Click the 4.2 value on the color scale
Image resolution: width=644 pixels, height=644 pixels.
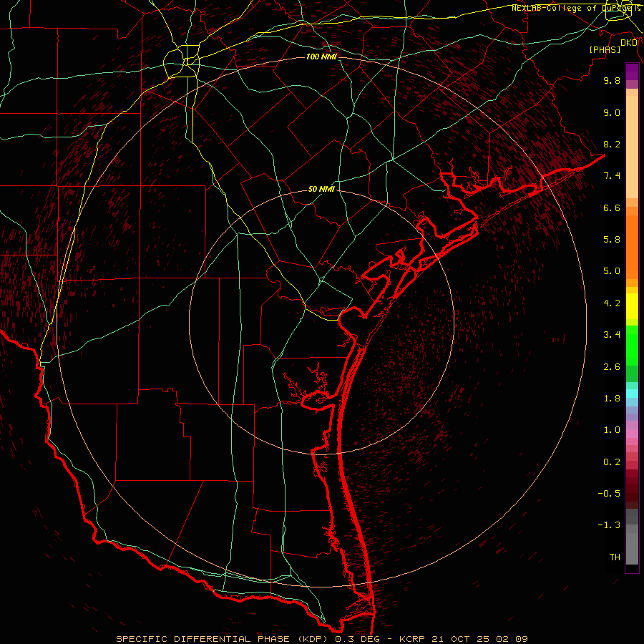(612, 303)
